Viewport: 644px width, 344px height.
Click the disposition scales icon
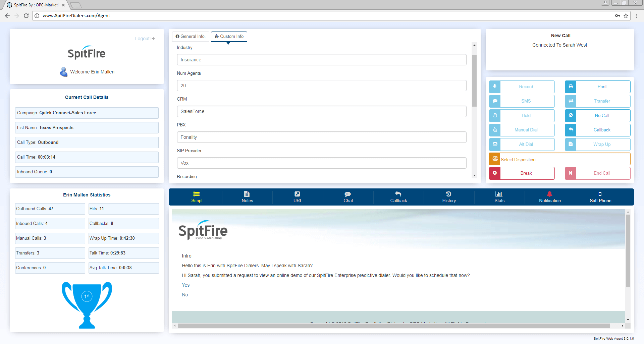pos(495,159)
